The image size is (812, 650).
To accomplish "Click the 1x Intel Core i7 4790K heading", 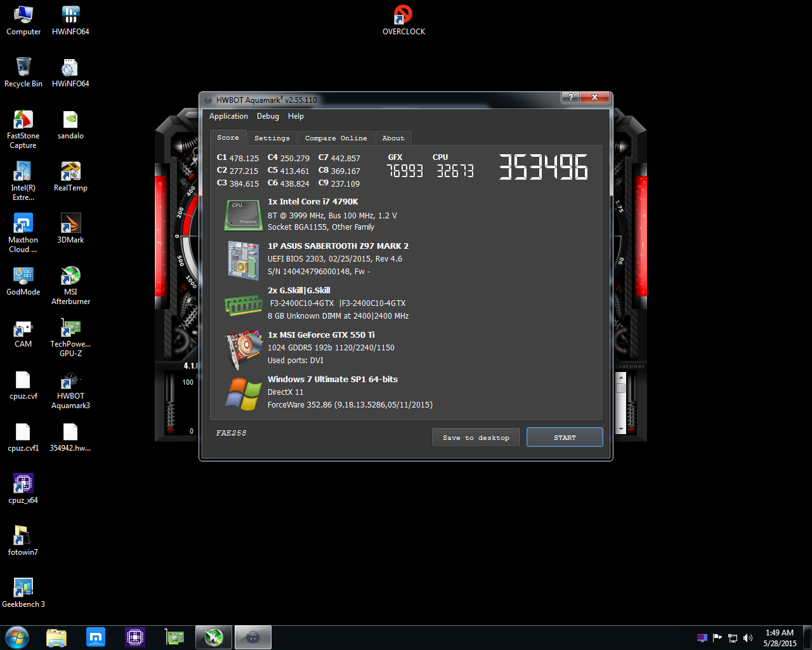I will [313, 201].
